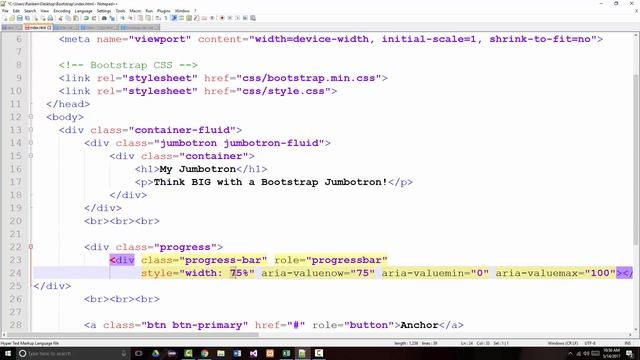Open Visual Studio from taskbar

tap(253, 353)
